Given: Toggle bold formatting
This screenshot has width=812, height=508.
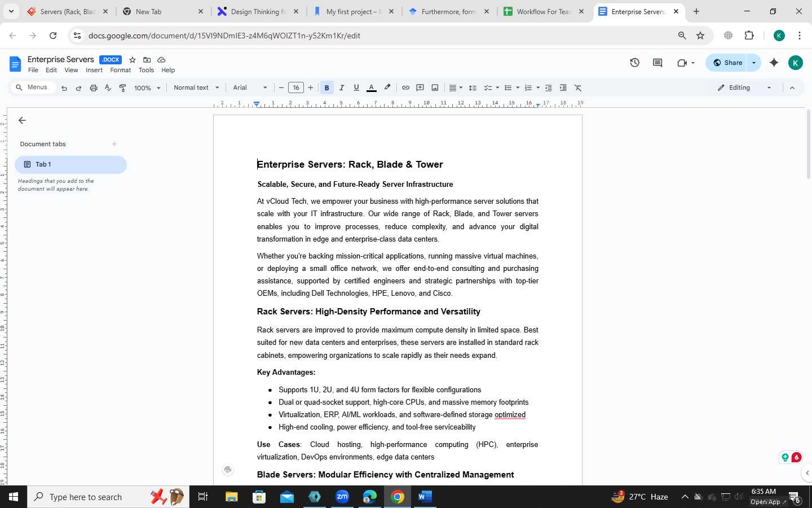Looking at the screenshot, I should pyautogui.click(x=326, y=87).
